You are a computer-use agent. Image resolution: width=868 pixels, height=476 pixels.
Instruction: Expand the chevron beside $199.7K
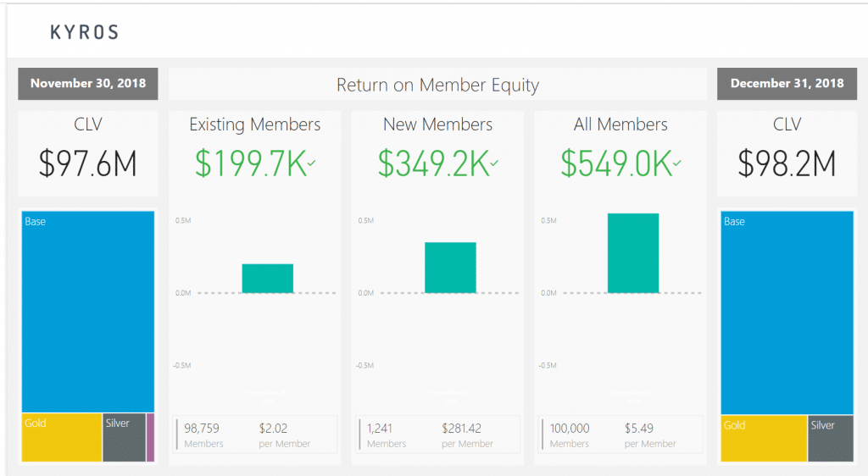point(313,163)
